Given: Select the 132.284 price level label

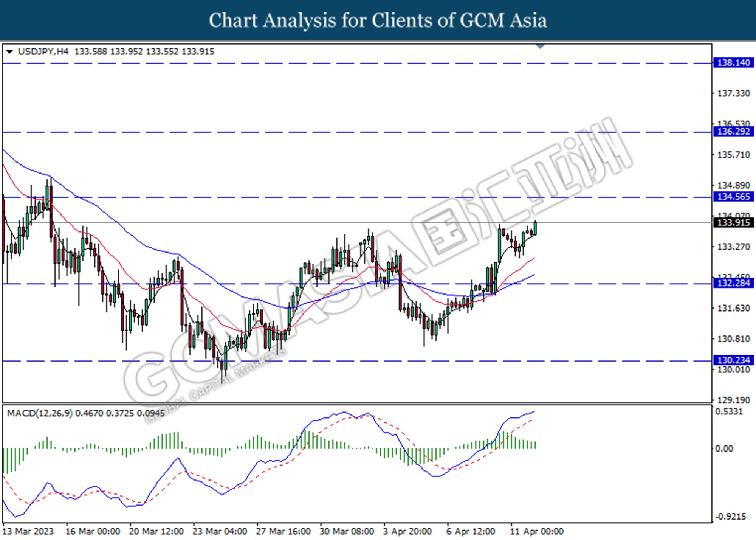Looking at the screenshot, I should (733, 283).
